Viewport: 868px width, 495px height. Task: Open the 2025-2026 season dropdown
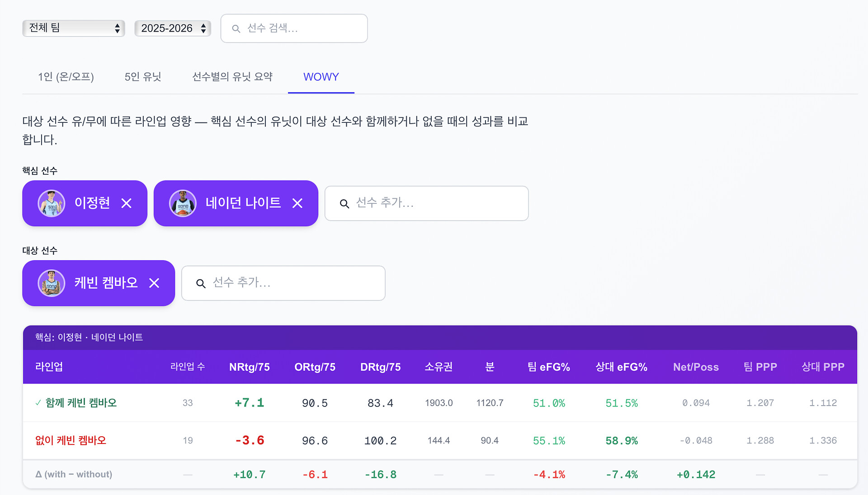click(173, 28)
